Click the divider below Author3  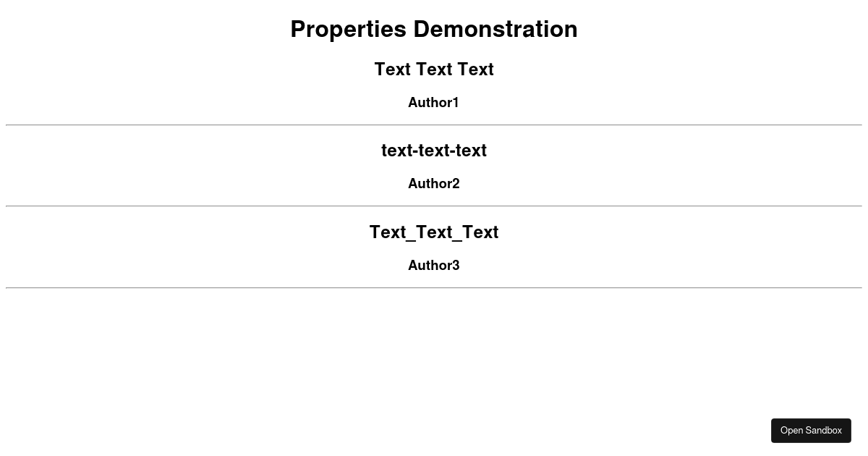tap(434, 287)
